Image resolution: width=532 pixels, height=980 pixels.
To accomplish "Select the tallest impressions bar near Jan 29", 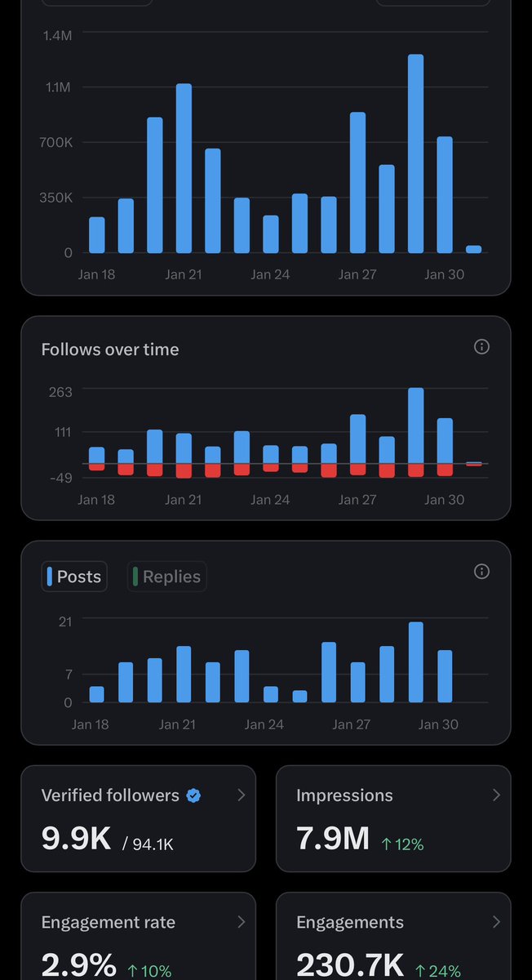I will click(x=415, y=154).
